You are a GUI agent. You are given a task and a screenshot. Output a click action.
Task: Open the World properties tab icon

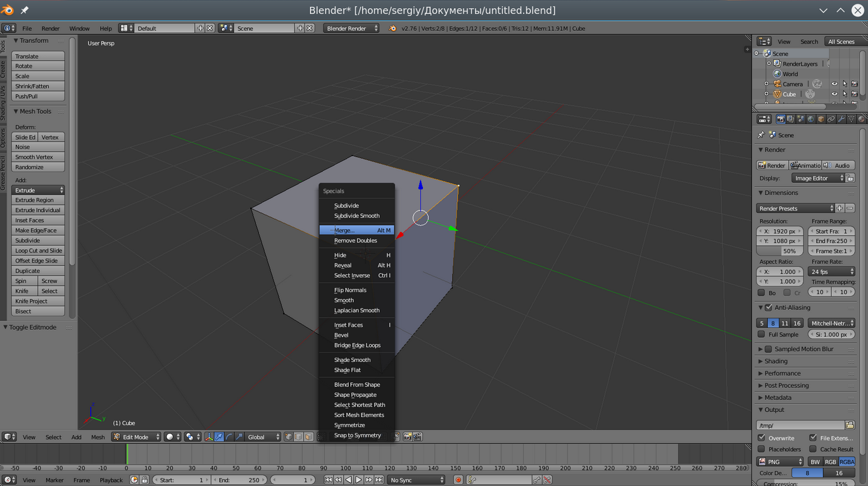click(811, 119)
